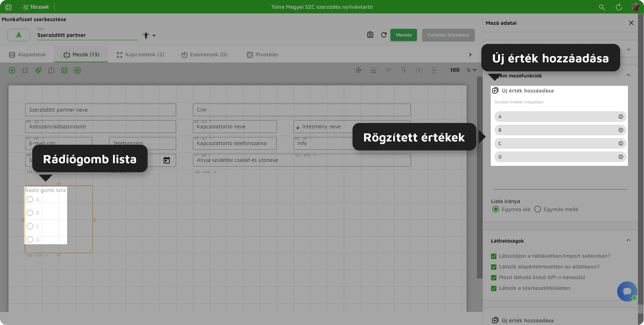
Task: Remove value A from the list
Action: click(x=621, y=117)
